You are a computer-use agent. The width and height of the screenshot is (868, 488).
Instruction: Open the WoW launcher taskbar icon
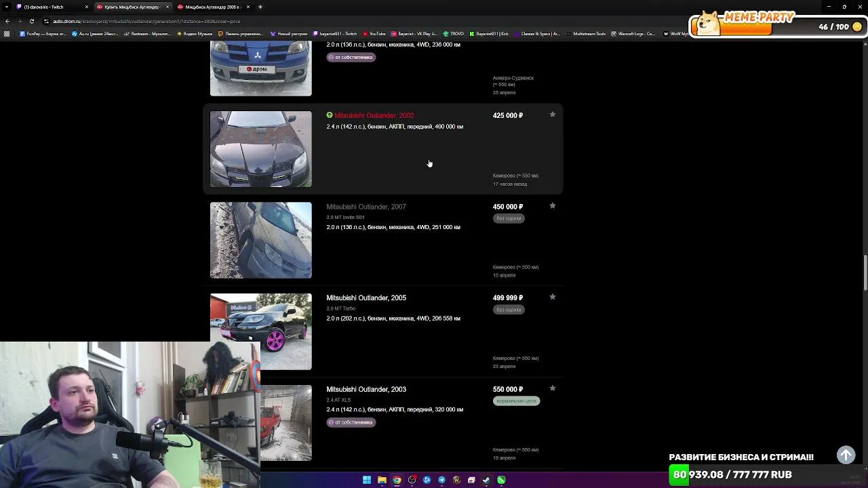click(x=456, y=480)
